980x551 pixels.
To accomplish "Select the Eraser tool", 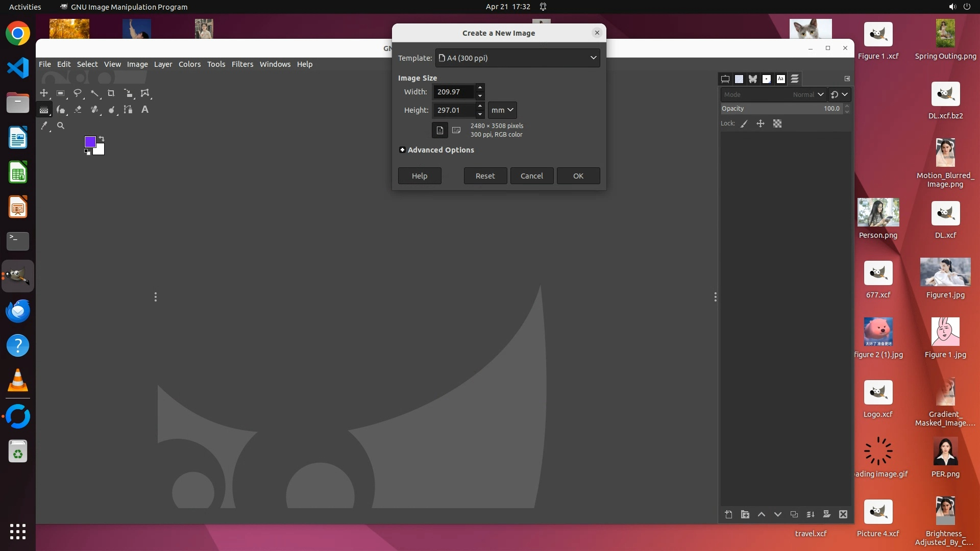I will [78, 110].
